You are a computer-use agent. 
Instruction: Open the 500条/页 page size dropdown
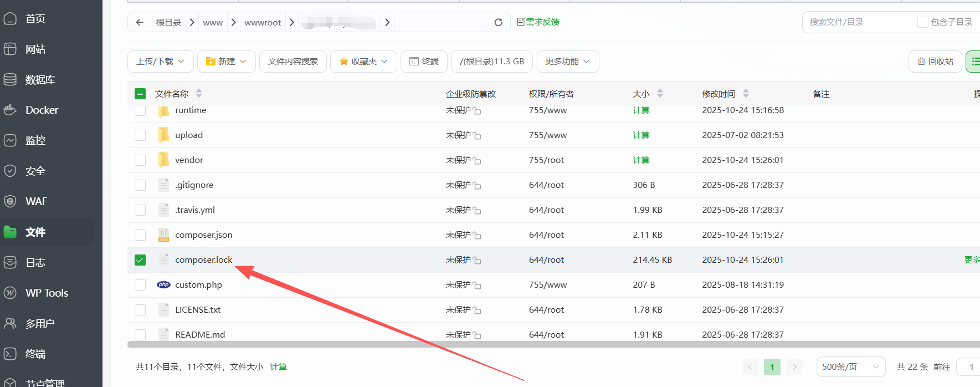851,366
